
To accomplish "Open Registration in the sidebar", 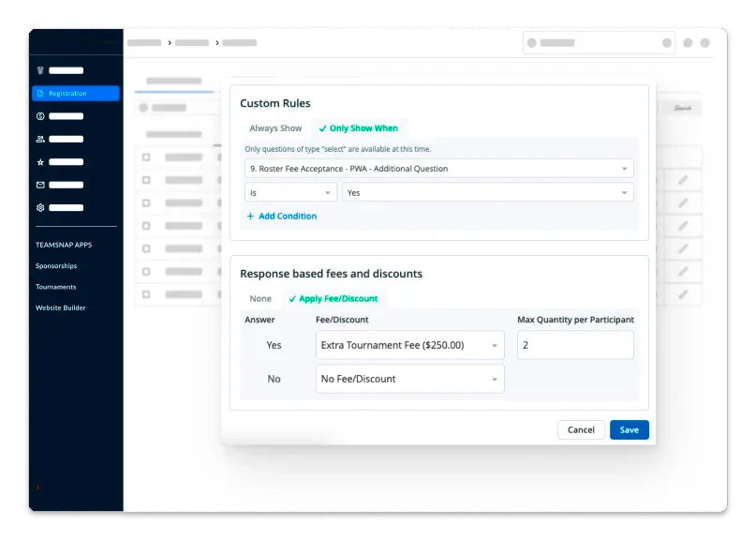I will coord(75,94).
